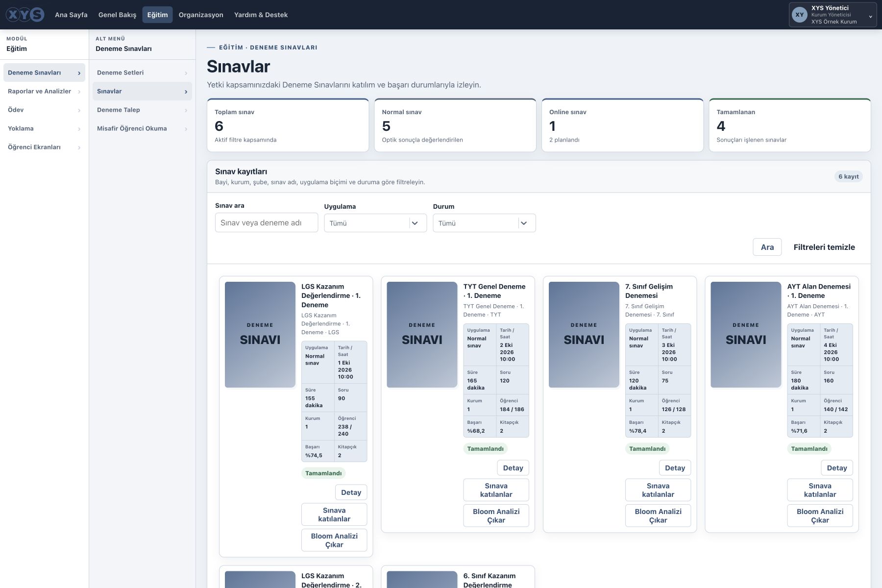Open Detay for TYT Genel Deneme
The height and width of the screenshot is (588, 882).
513,468
